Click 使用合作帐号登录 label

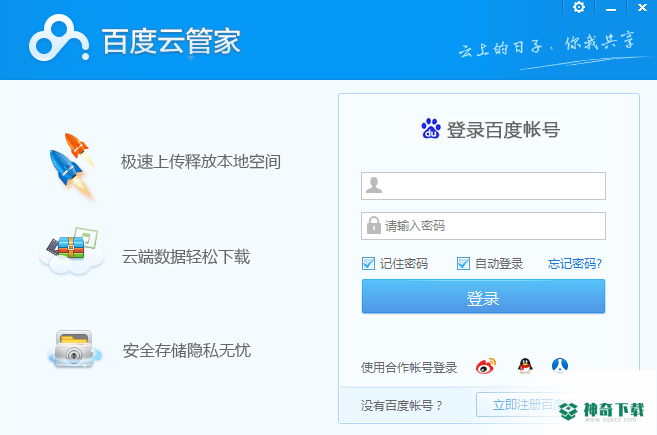pyautogui.click(x=409, y=368)
